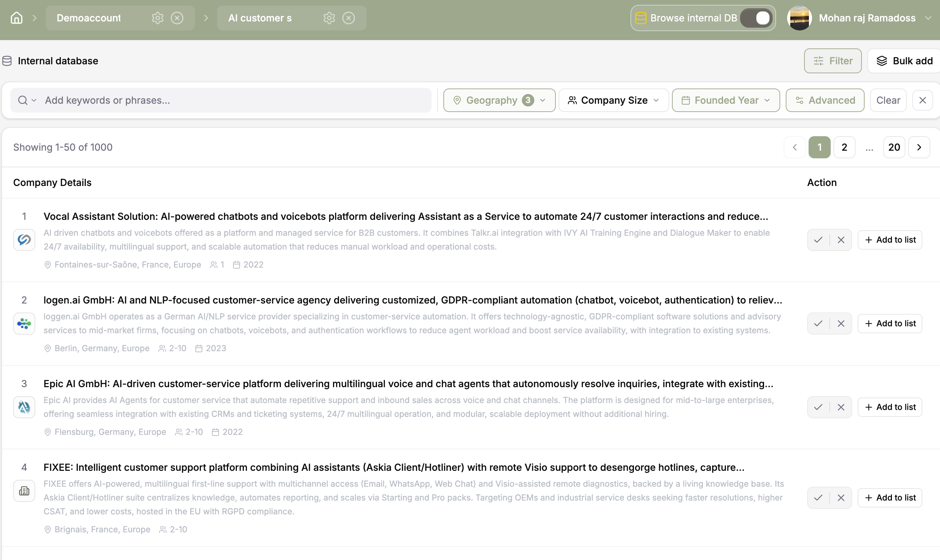Open settings gear for AI customer s breadcrumb
Screen dimensions: 940x560
329,18
